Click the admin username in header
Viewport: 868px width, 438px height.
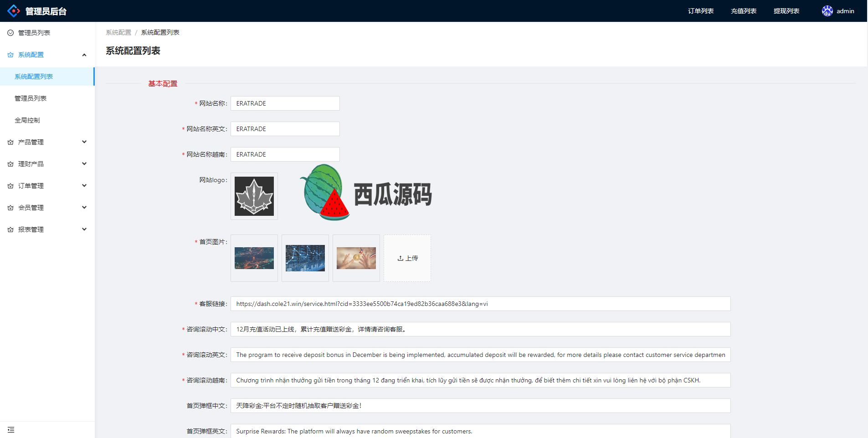(x=845, y=11)
